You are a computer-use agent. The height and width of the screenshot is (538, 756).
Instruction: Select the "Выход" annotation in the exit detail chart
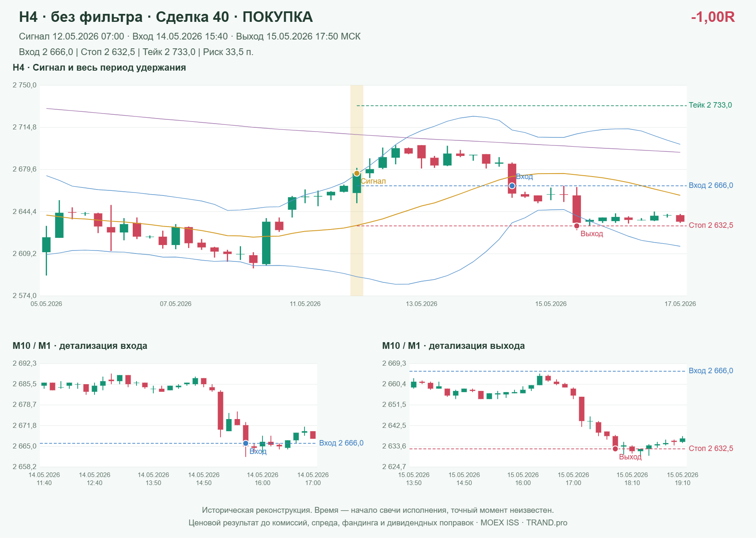pos(630,457)
